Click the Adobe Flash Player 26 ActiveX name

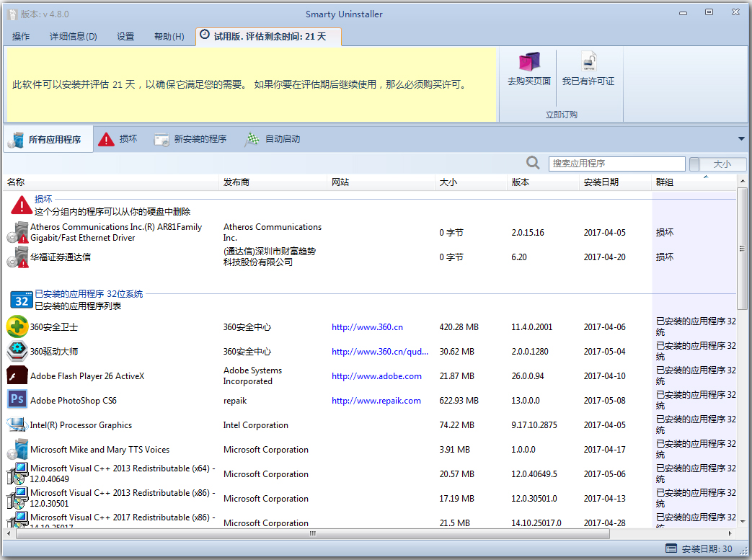coord(87,376)
